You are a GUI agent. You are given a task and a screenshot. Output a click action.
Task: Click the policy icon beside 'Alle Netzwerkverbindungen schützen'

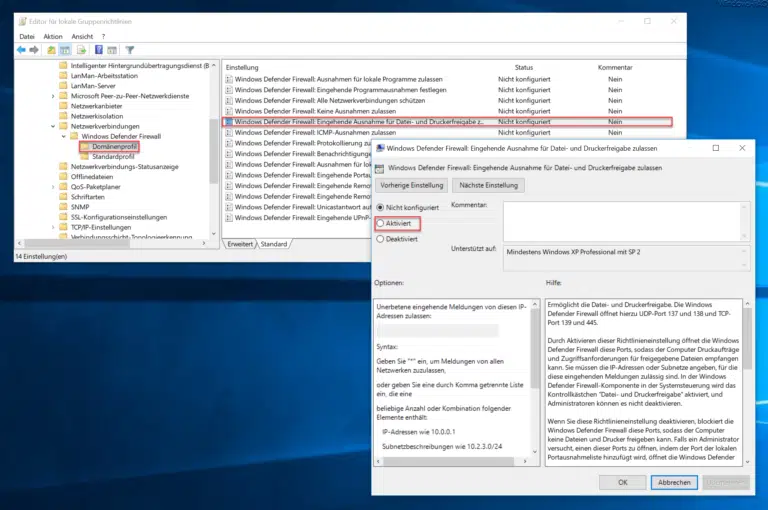(229, 100)
